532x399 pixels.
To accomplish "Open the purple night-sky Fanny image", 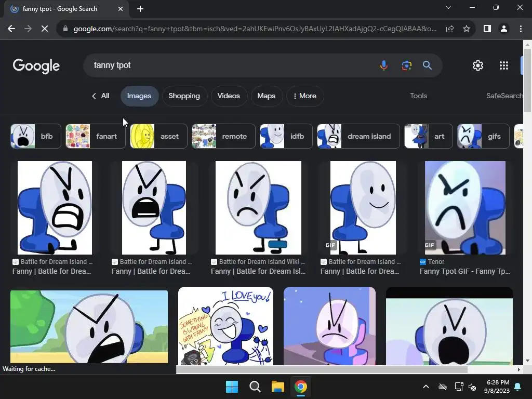I will click(329, 326).
